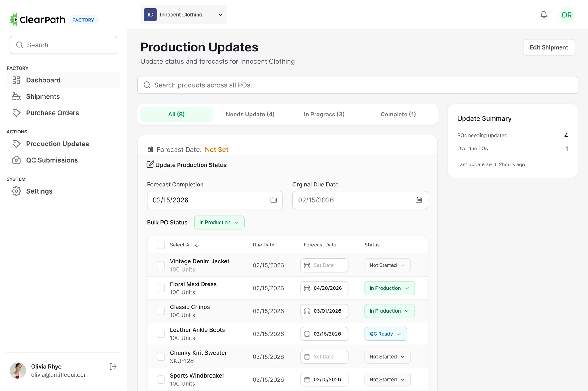Tick the Chunky Knit Sweater checkbox

161,357
